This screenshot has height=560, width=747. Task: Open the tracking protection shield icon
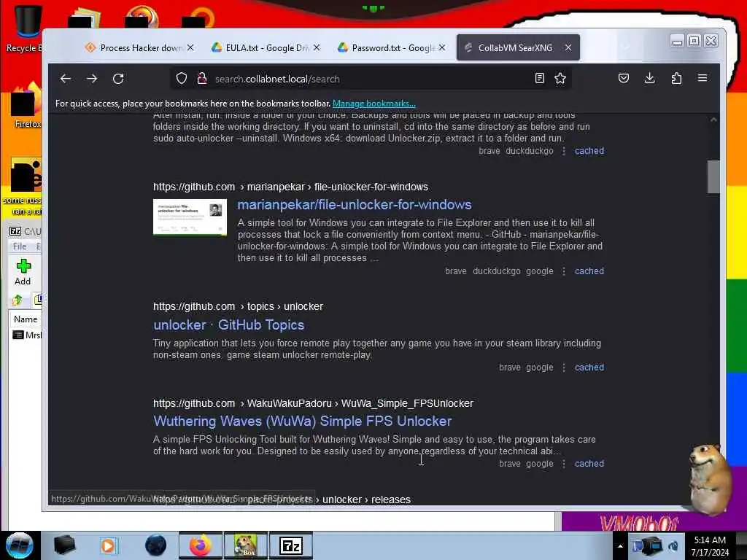[182, 79]
